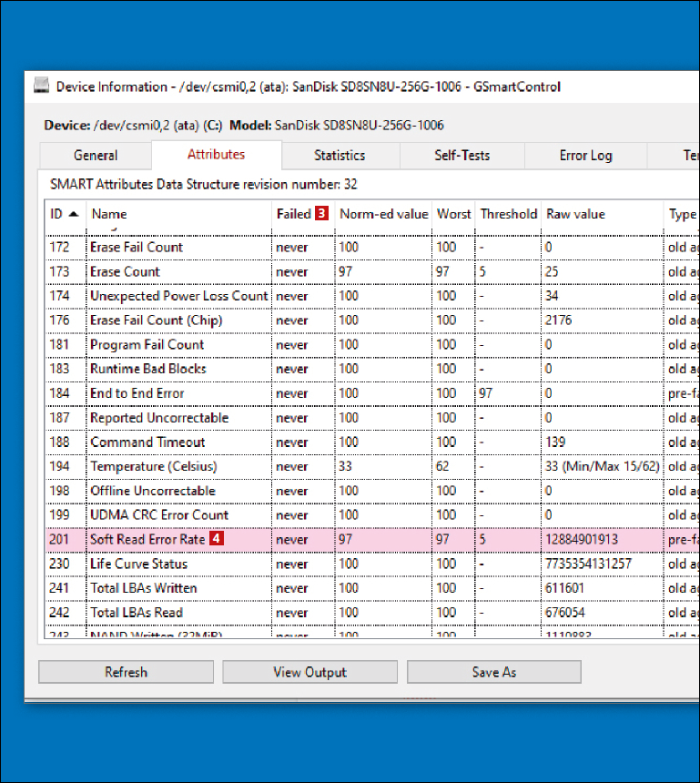Sort by the Threshold column header
The height and width of the screenshot is (783, 700).
508,214
